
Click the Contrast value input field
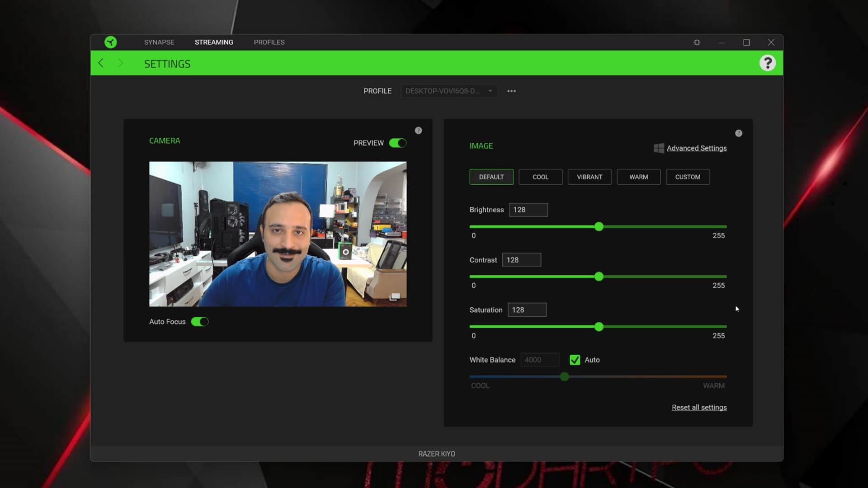[x=521, y=260]
